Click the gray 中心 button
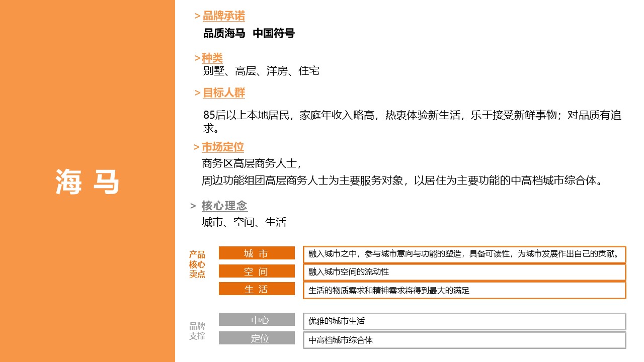 pyautogui.click(x=256, y=319)
